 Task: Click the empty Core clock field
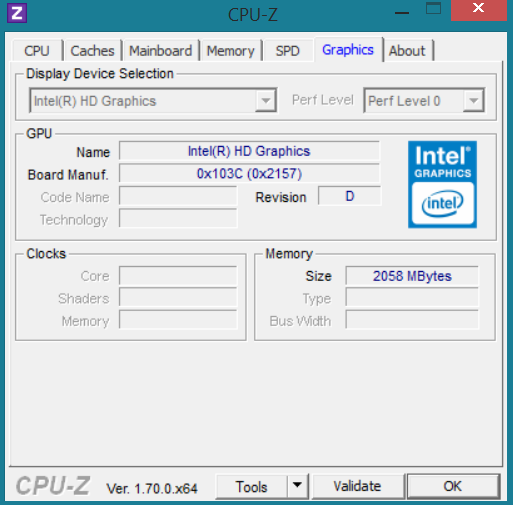point(178,276)
